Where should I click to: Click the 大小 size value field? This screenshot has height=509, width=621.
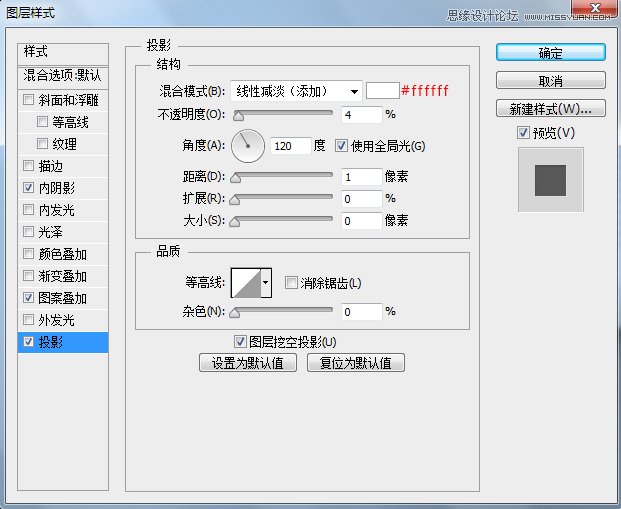point(362,221)
